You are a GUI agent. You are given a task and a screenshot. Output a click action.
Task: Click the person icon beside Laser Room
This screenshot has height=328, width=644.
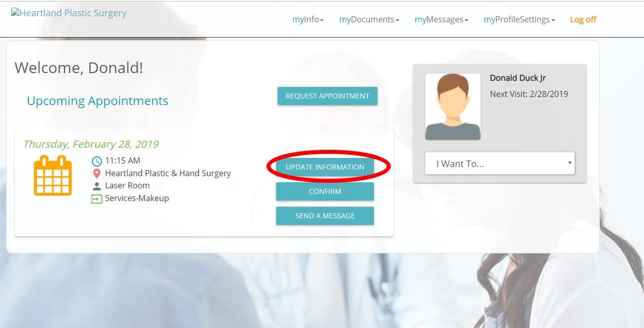[x=96, y=186]
